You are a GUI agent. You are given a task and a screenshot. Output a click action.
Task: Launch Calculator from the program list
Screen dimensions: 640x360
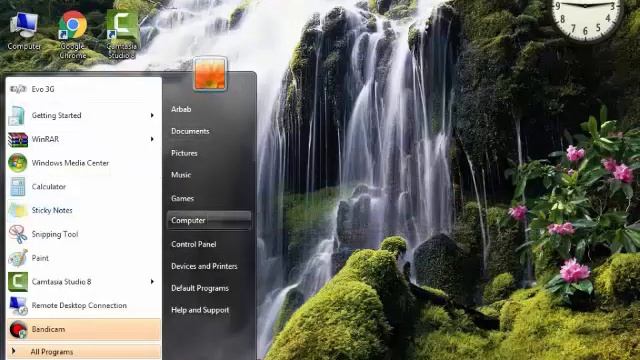tap(84, 187)
